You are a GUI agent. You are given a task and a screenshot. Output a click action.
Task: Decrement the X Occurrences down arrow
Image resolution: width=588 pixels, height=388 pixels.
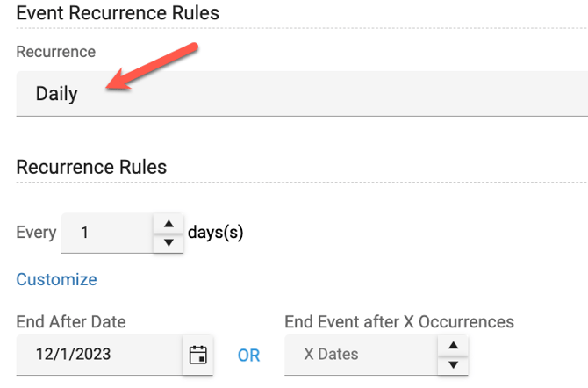coord(453,364)
